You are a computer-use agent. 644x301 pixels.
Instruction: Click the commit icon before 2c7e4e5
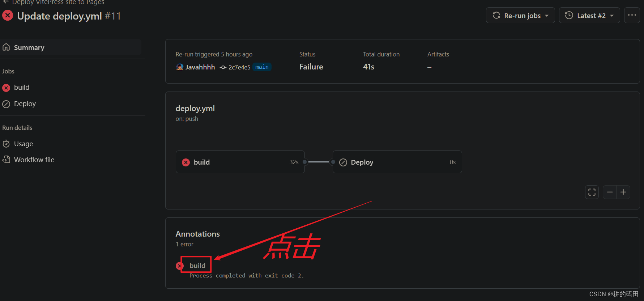point(223,67)
